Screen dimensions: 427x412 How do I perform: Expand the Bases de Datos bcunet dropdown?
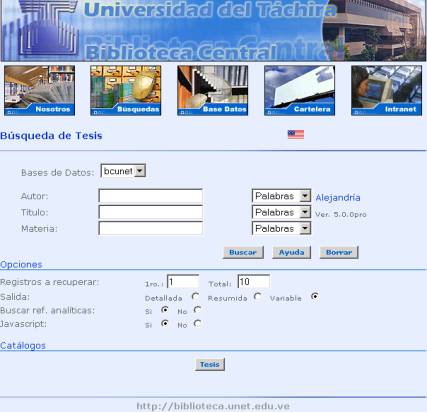pyautogui.click(x=123, y=171)
